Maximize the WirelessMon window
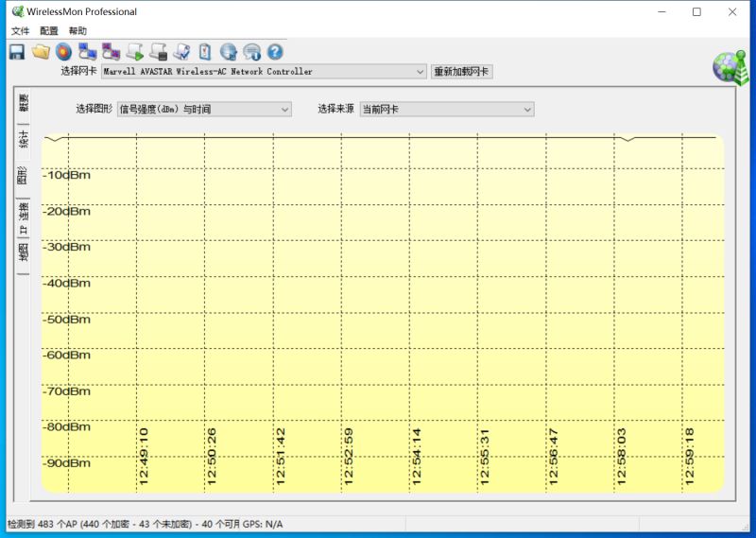This screenshot has width=756, height=538. click(x=696, y=11)
